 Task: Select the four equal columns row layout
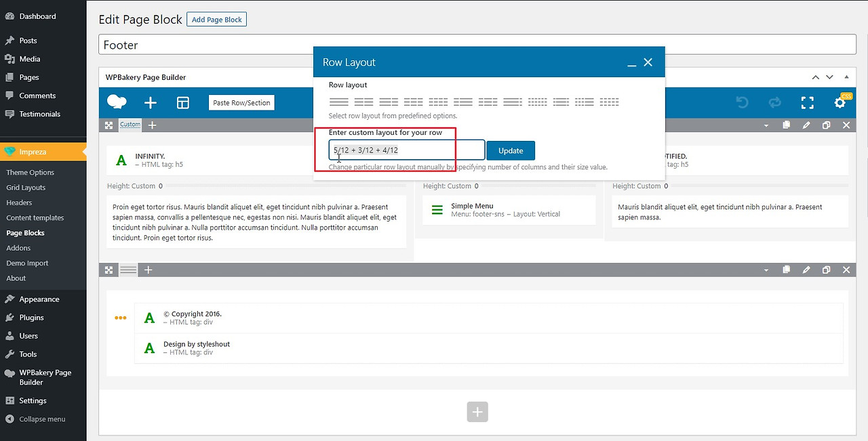click(438, 102)
